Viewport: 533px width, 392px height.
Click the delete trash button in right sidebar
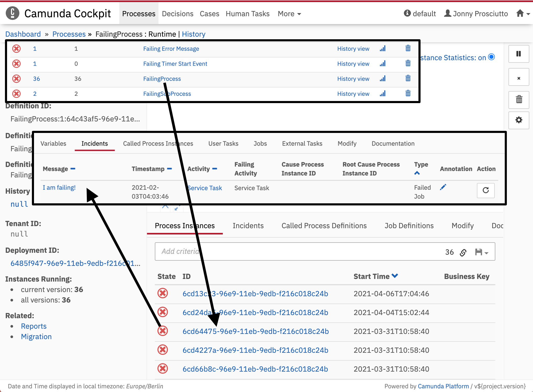click(x=518, y=99)
